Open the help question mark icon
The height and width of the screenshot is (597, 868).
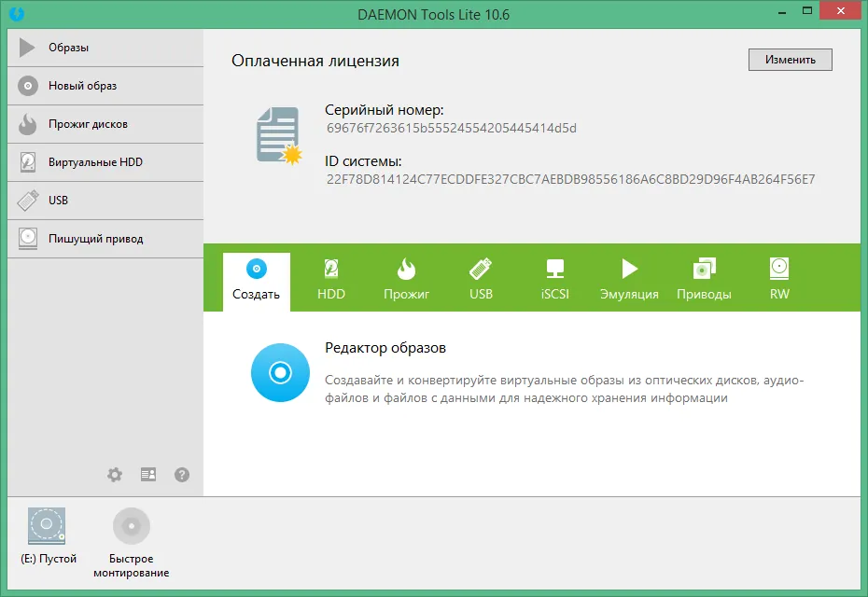(182, 475)
